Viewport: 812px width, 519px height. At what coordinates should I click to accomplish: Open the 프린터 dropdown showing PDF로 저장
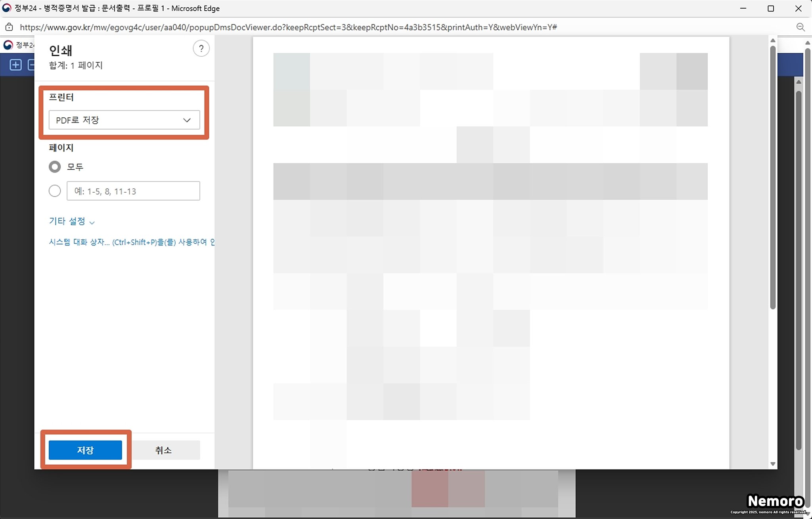[124, 120]
